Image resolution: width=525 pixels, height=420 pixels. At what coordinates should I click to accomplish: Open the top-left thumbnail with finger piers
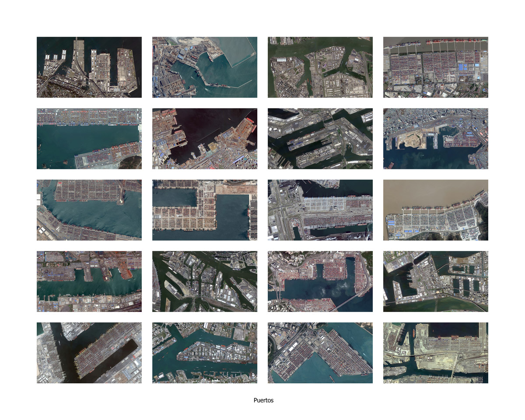point(89,67)
